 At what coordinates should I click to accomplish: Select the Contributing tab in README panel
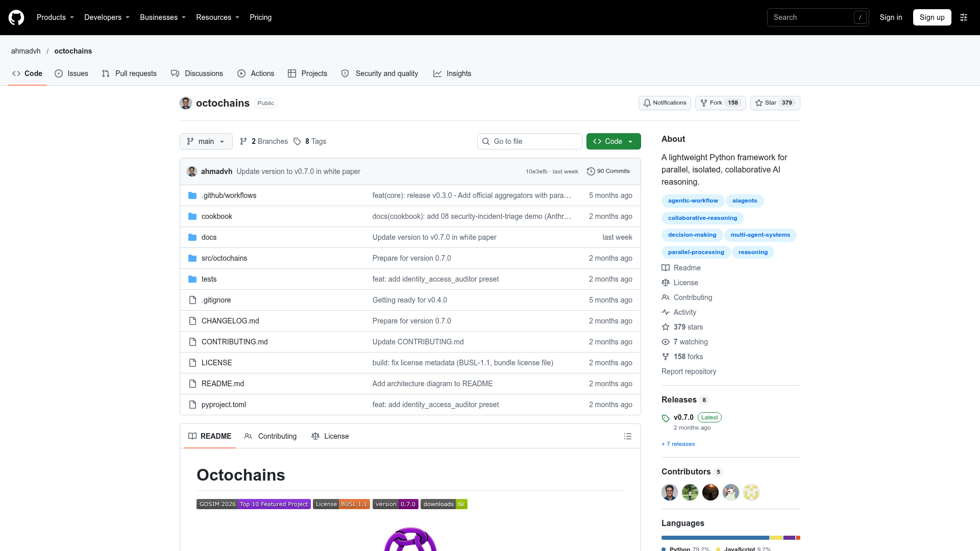[271, 436]
